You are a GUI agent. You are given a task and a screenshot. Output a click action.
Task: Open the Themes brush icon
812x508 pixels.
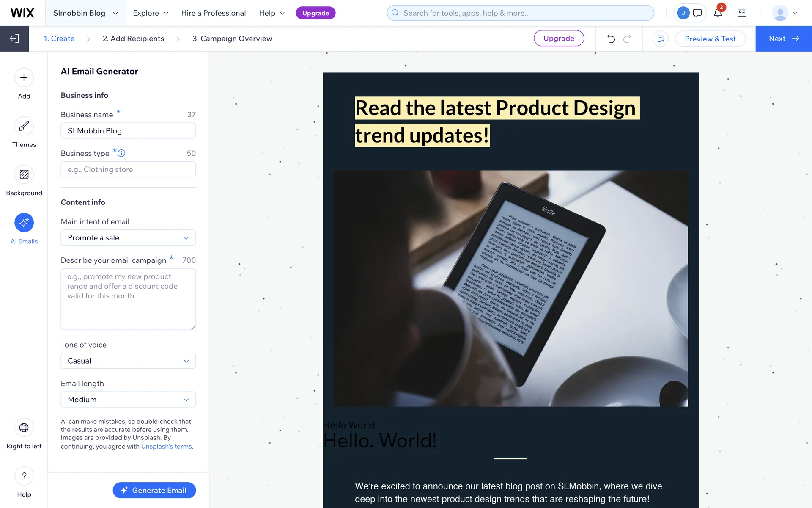coord(24,126)
